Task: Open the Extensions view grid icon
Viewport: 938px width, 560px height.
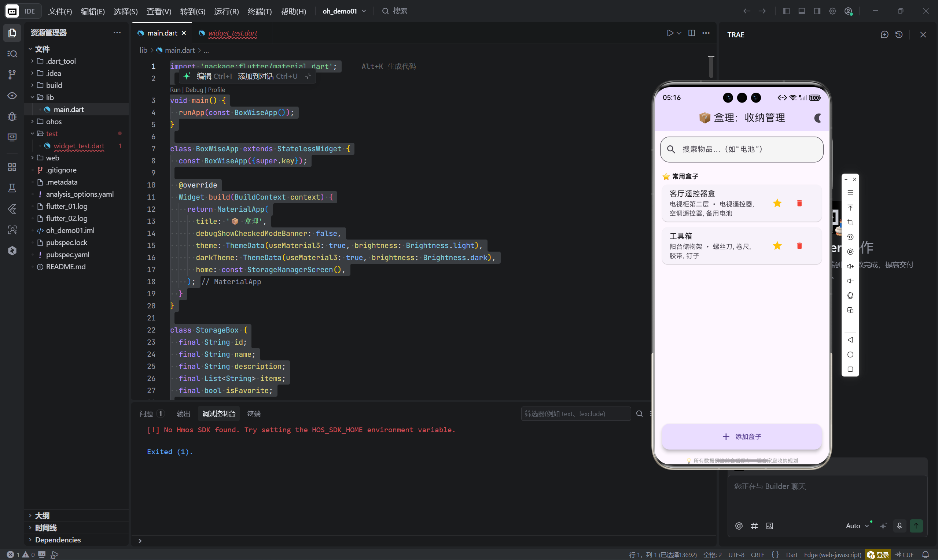Action: [x=12, y=167]
